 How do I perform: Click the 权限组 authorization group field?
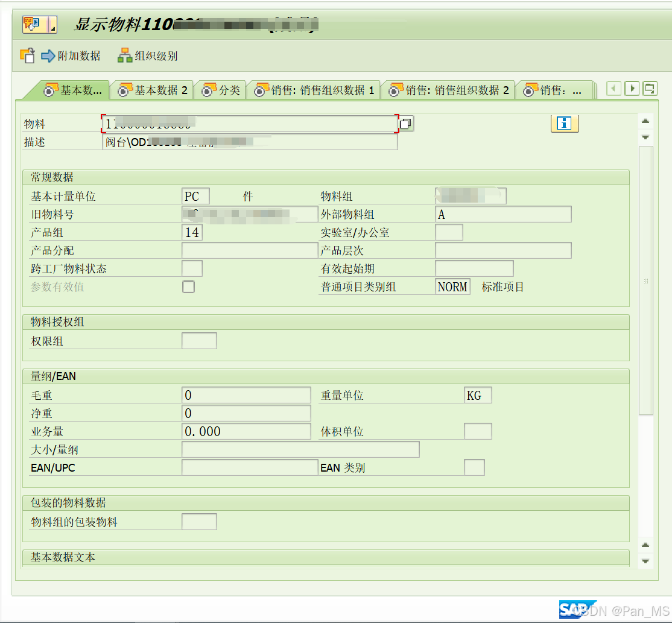(199, 341)
